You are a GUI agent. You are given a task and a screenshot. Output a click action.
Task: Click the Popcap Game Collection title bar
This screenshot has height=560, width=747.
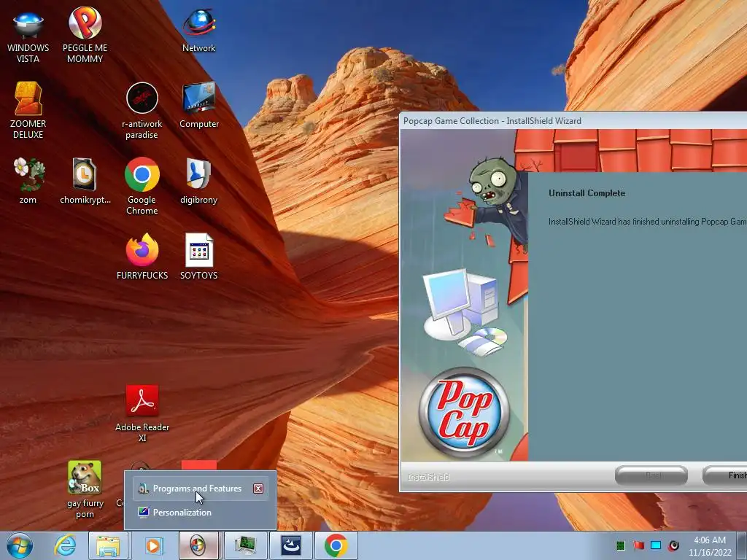click(x=573, y=120)
